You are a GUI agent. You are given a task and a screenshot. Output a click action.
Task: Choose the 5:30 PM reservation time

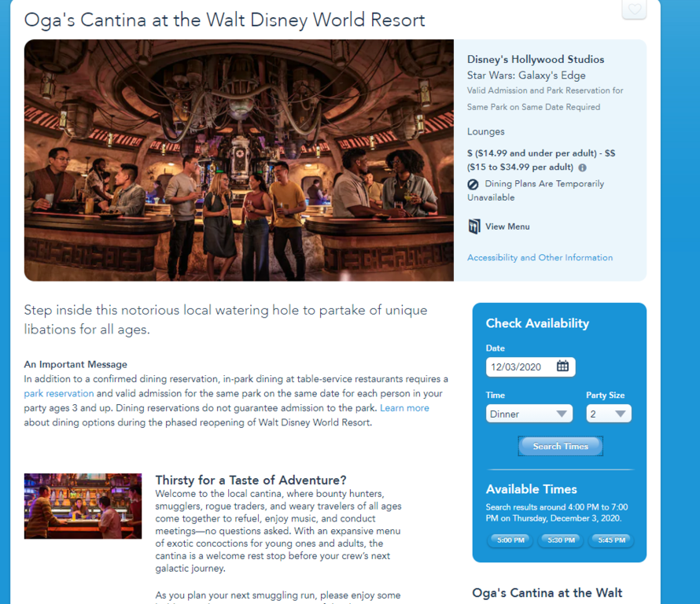tap(560, 540)
